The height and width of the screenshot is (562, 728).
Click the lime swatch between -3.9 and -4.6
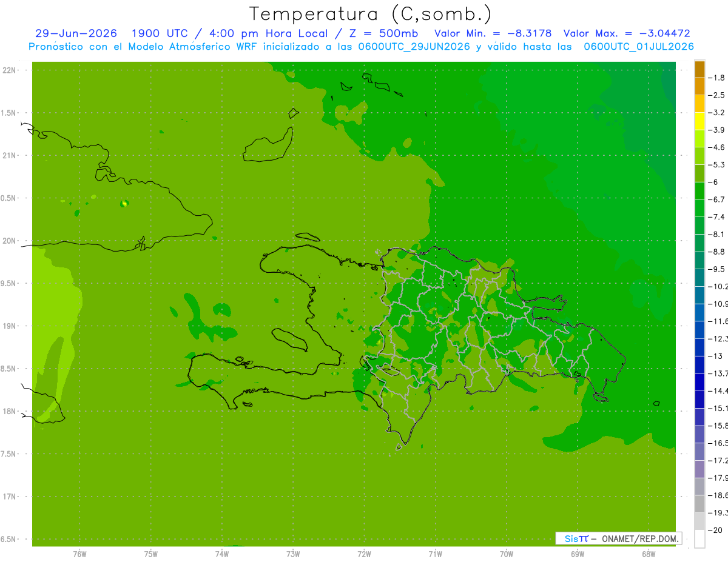[x=699, y=138]
